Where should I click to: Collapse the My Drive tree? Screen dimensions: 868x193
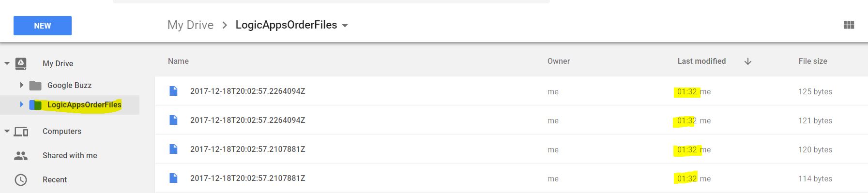[7, 63]
